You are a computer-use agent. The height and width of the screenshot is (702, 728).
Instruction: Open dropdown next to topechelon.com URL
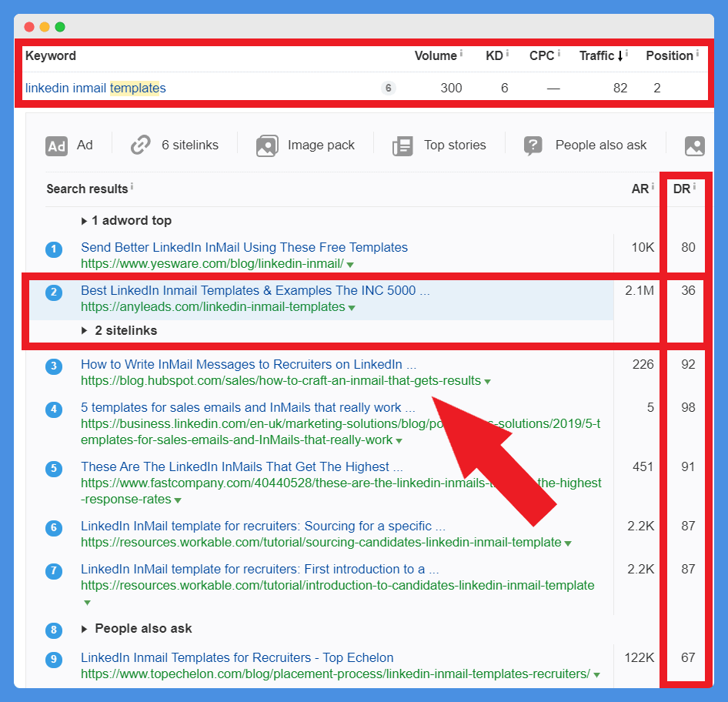(596, 675)
